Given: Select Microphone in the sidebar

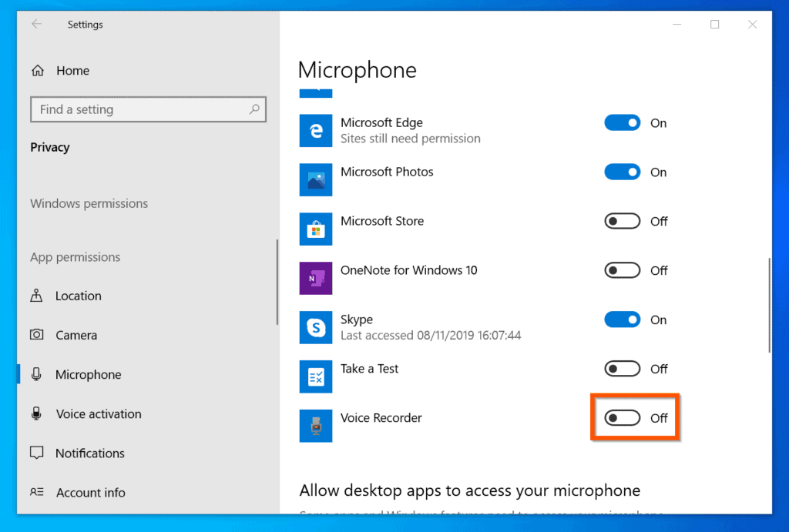Looking at the screenshot, I should [88, 375].
